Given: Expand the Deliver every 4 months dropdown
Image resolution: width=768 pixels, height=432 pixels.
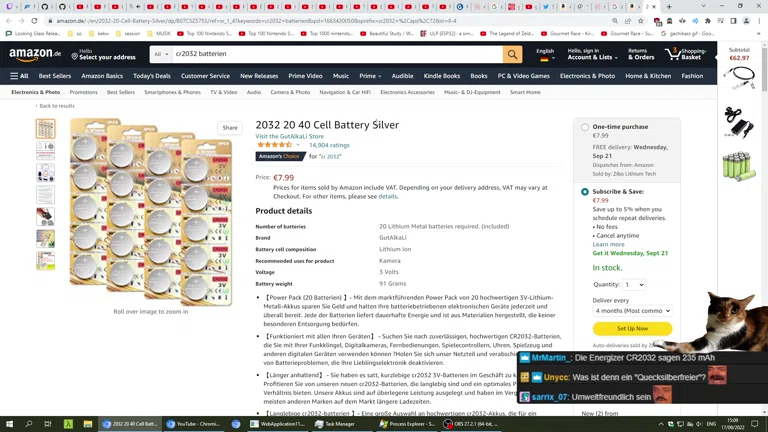Looking at the screenshot, I should [632, 311].
